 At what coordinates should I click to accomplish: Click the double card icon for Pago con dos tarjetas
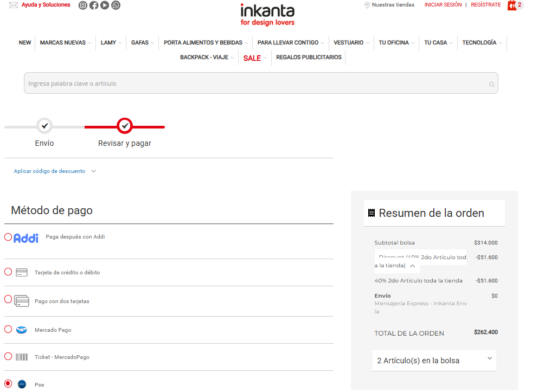22,301
